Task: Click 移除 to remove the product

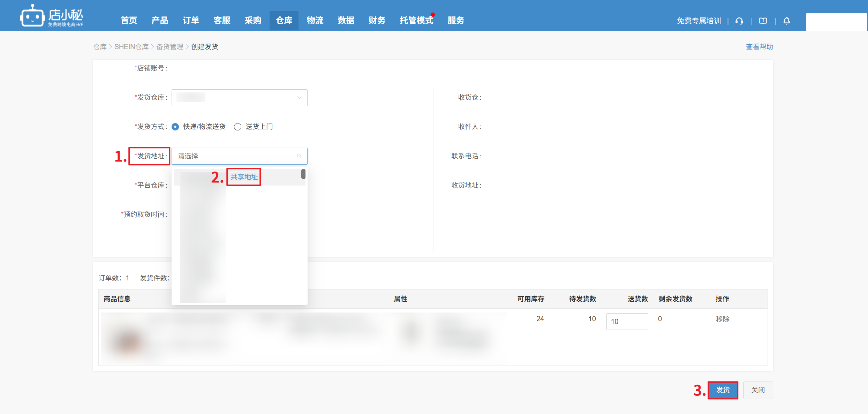Action: 723,319
